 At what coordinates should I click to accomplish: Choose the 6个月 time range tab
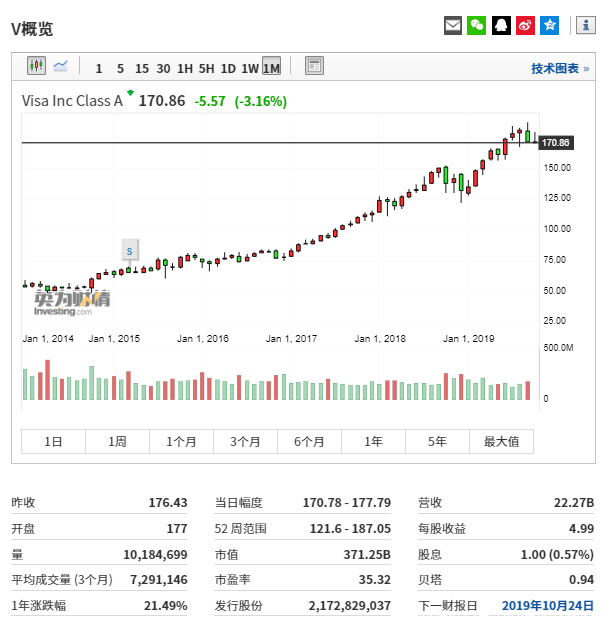pos(309,441)
